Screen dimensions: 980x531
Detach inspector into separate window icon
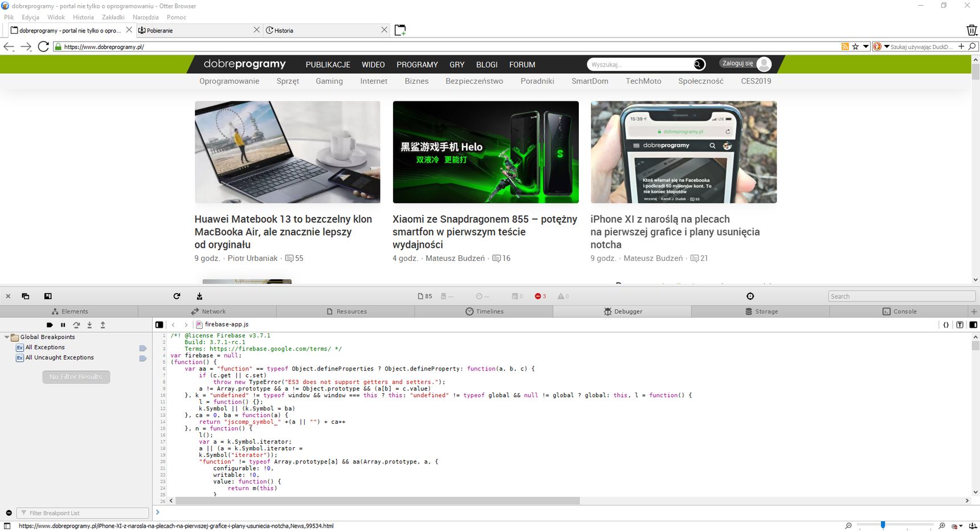pos(26,296)
